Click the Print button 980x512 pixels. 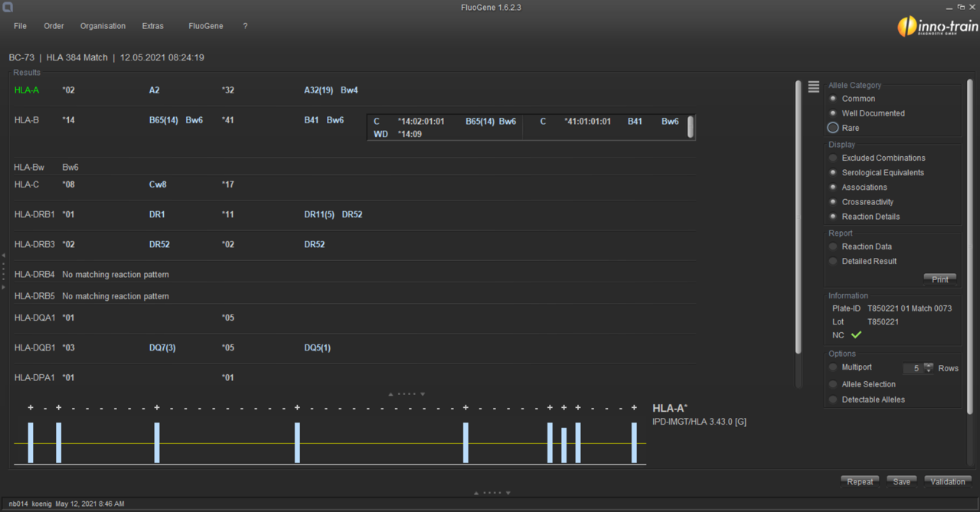click(x=939, y=279)
